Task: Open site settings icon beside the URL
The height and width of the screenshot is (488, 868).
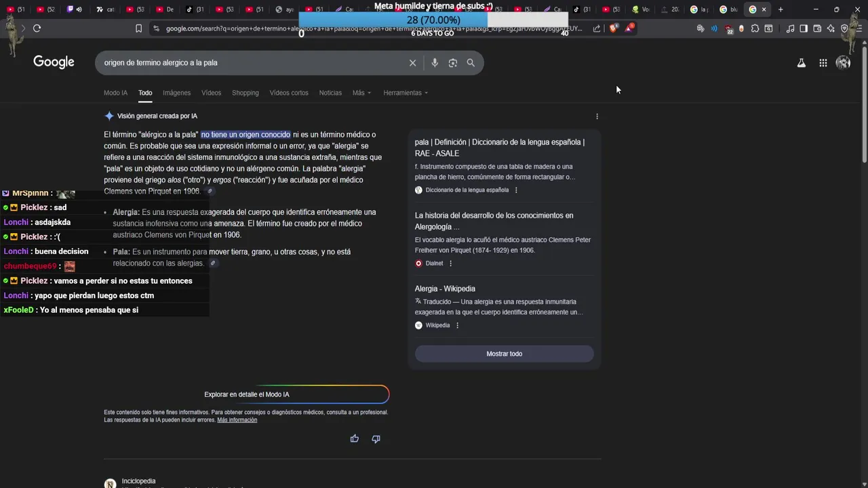Action: click(156, 28)
